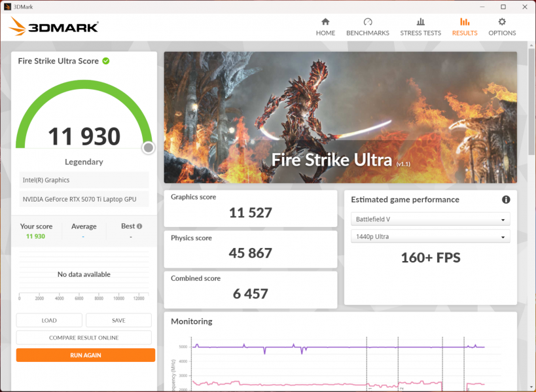Click the Results bar chart icon
Image resolution: width=536 pixels, height=392 pixels.
[x=465, y=22]
